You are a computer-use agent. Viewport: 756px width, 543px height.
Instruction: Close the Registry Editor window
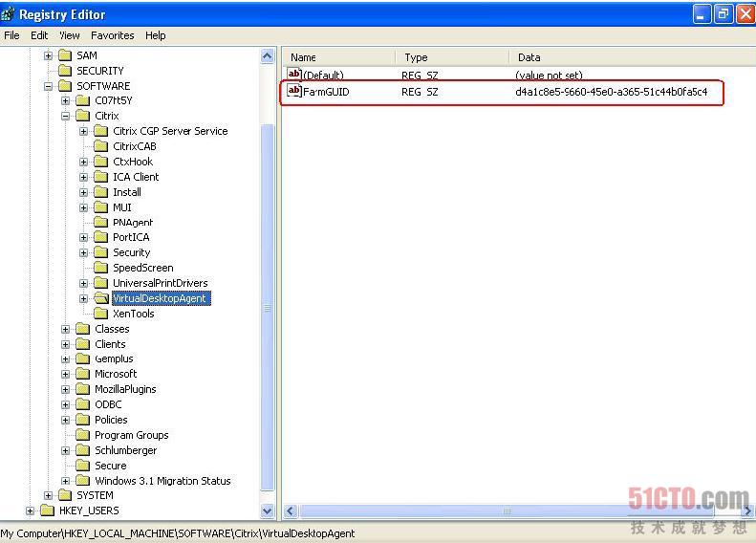pyautogui.click(x=745, y=14)
